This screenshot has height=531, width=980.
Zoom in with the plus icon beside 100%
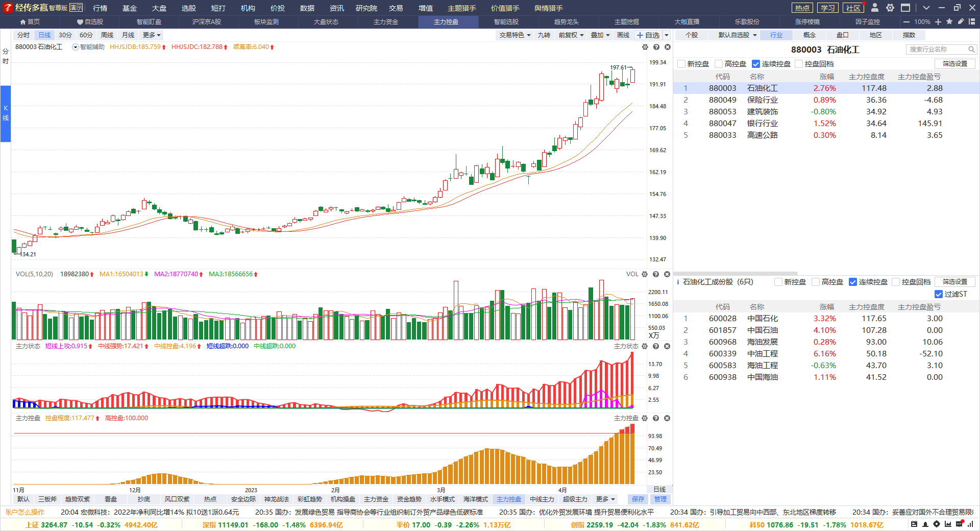(x=938, y=22)
